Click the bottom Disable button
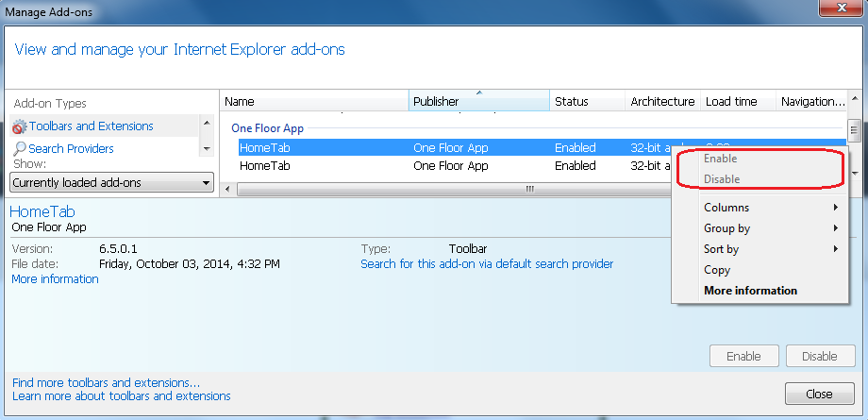The height and width of the screenshot is (420, 868). click(820, 356)
